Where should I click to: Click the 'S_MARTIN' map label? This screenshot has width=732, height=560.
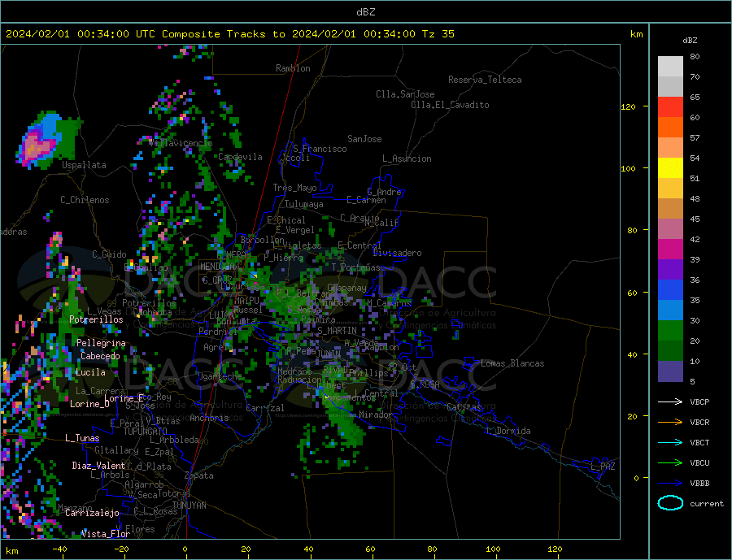[337, 331]
